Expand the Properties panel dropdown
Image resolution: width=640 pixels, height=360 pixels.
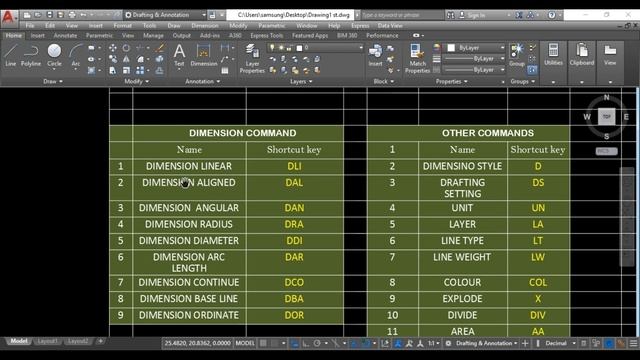tap(451, 81)
